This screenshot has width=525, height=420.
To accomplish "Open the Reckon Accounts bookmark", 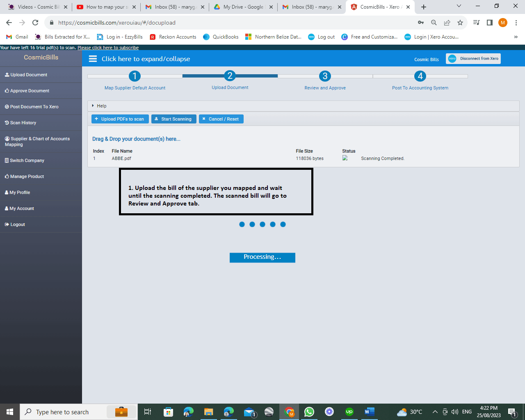I will coord(173,37).
